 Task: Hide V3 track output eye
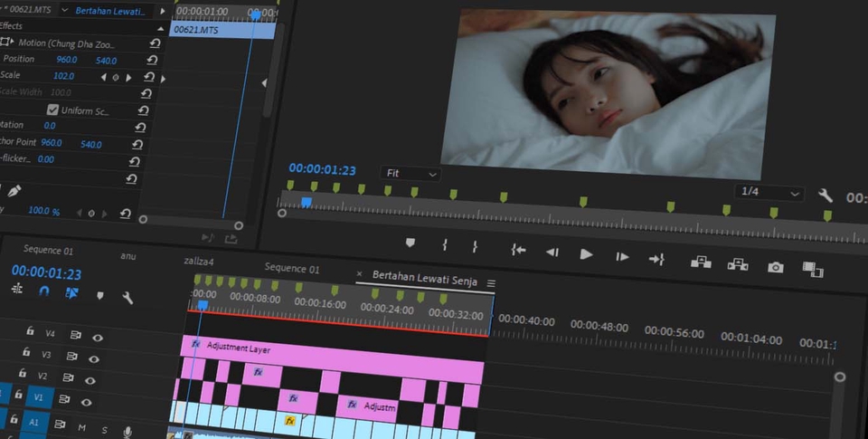click(x=94, y=359)
